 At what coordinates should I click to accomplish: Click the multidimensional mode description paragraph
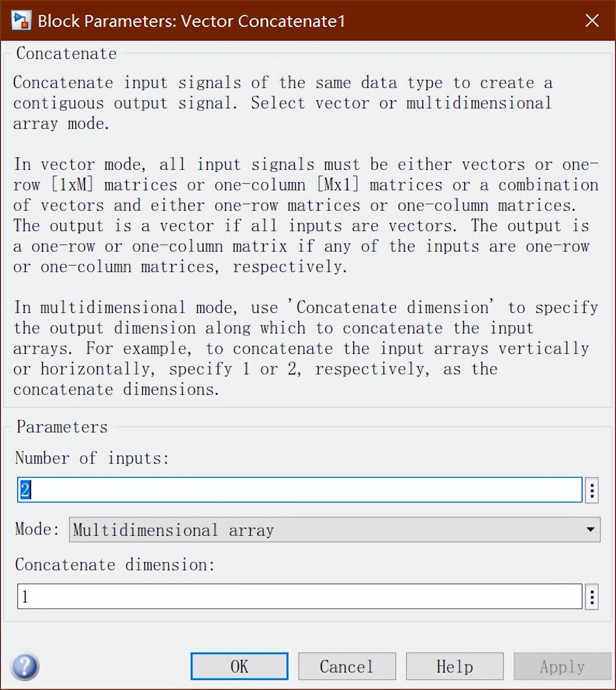305,348
